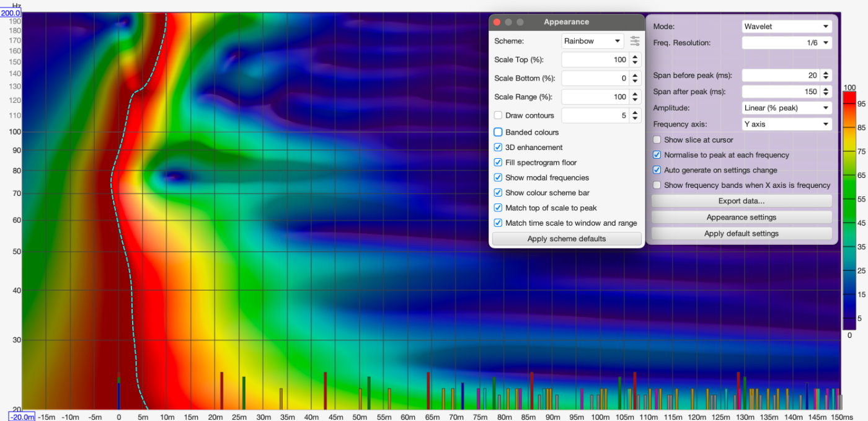Toggle the Draw contours checkbox
Screen dimensions: 868x421
tap(498, 115)
